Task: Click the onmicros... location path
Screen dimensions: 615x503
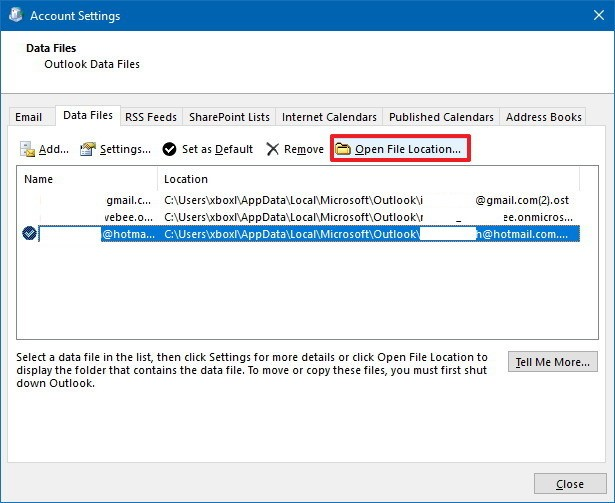Action: (368, 217)
